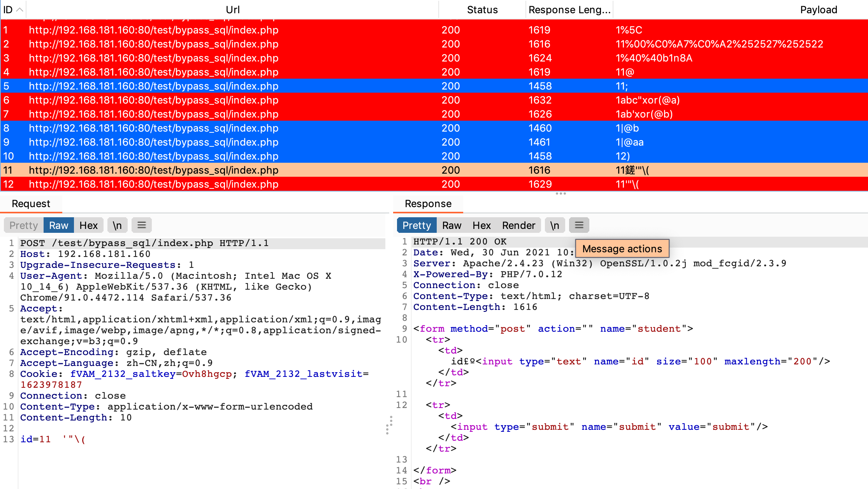Click the Response Length column header
Screen dimensions: 868x489
569,10
